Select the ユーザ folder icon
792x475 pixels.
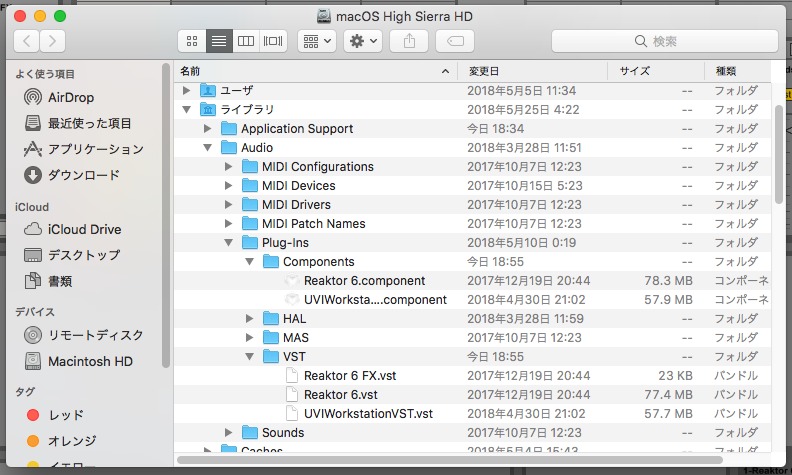[208, 90]
